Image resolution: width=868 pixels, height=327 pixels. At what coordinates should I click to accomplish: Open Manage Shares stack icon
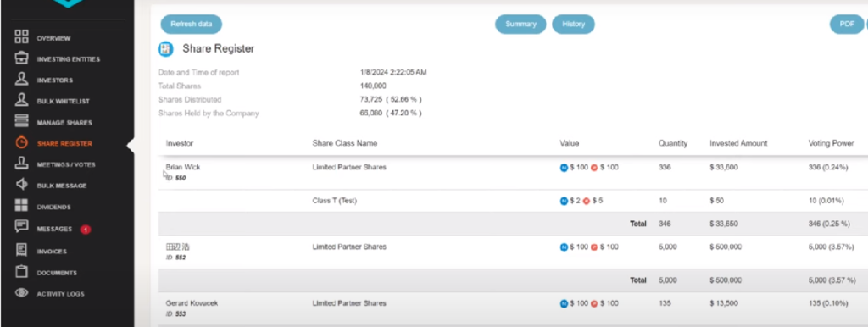(x=21, y=122)
